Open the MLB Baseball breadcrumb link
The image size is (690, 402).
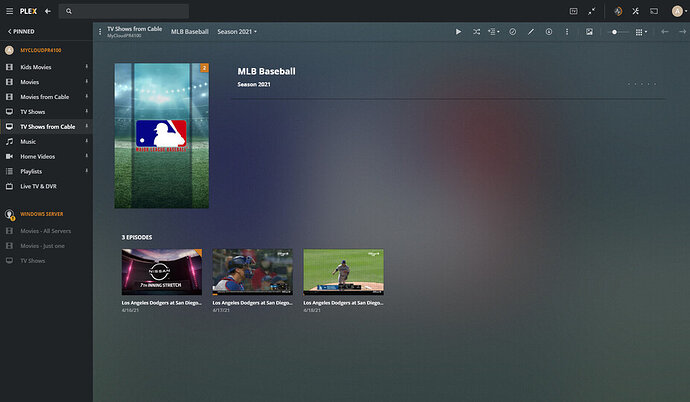190,32
